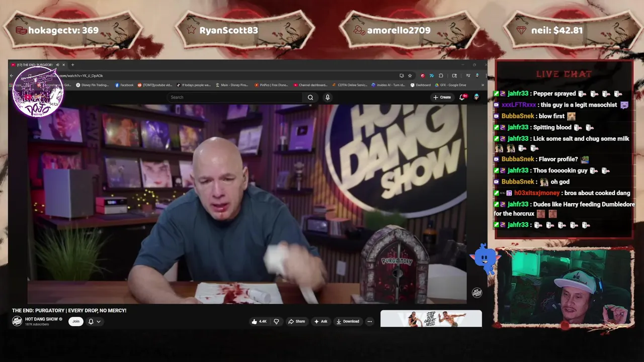
Task: Click the fitness ad thumbnail beside video actions
Action: point(431,319)
